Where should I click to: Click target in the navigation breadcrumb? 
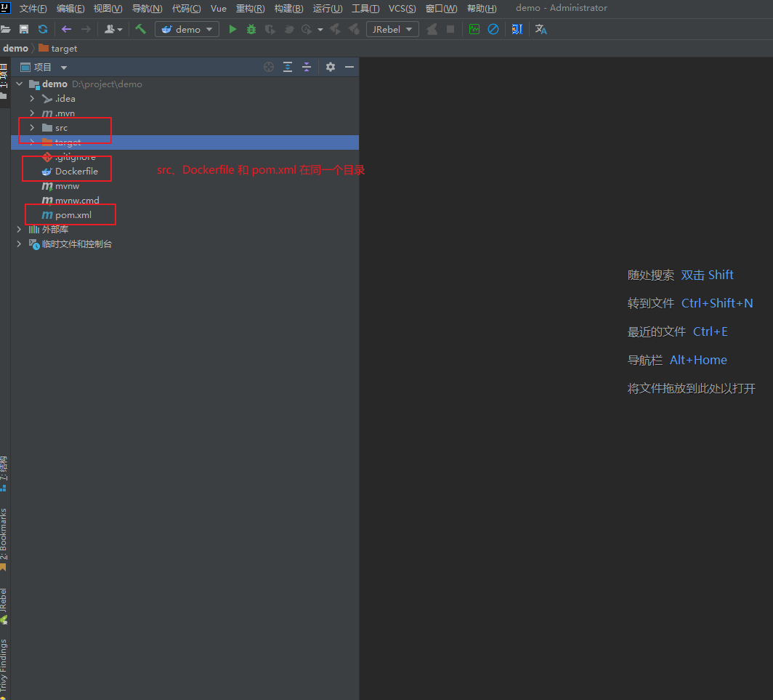[58, 49]
